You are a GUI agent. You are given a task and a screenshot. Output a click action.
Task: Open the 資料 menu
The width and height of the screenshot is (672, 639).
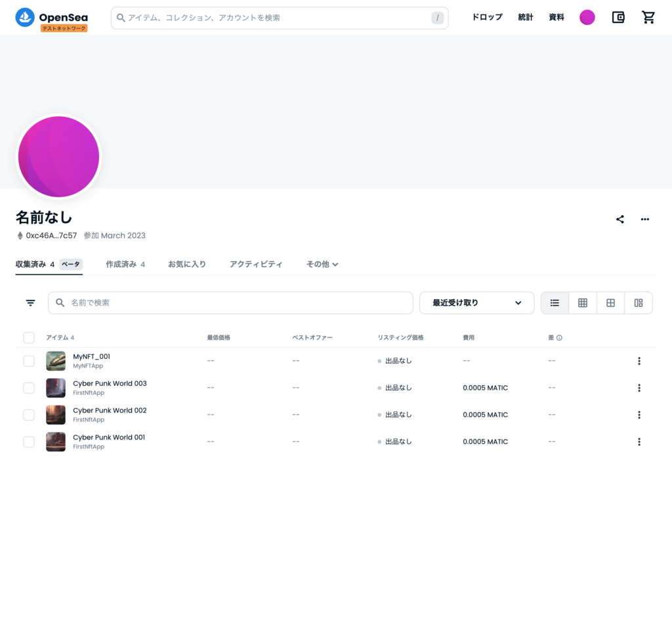tap(556, 17)
